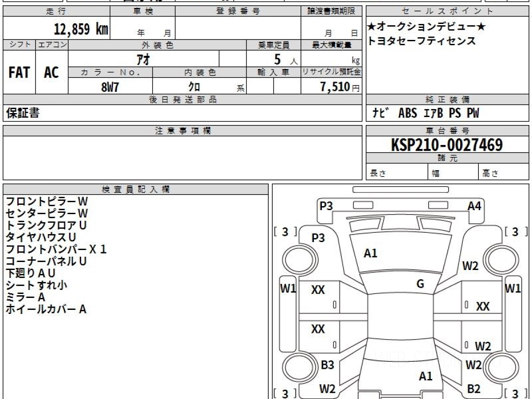Click the 注意事項欄 header

pyautogui.click(x=183, y=131)
